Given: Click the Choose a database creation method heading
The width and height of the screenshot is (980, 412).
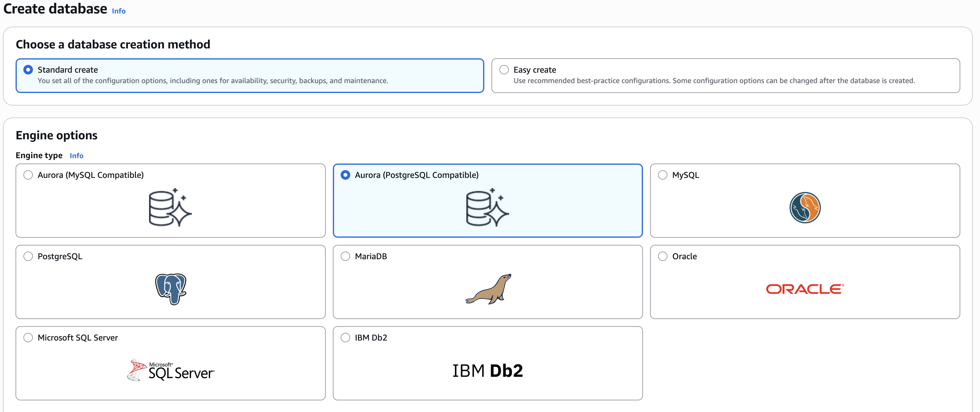Looking at the screenshot, I should 113,45.
